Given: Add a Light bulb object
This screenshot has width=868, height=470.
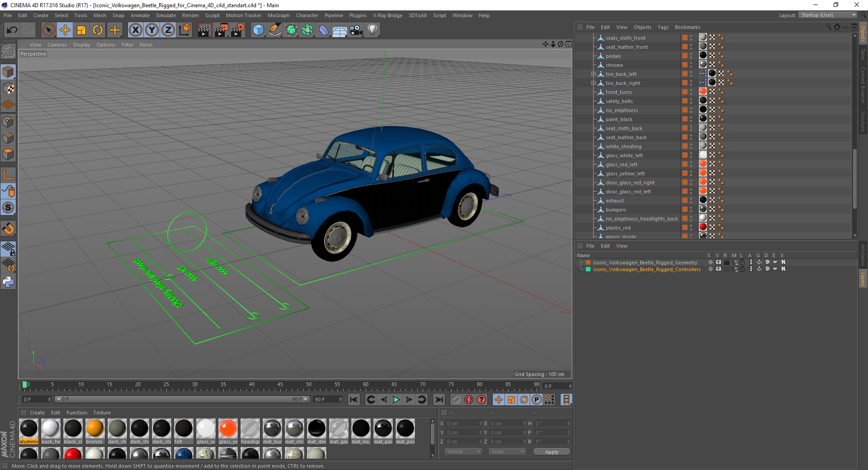Looking at the screenshot, I should point(373,30).
